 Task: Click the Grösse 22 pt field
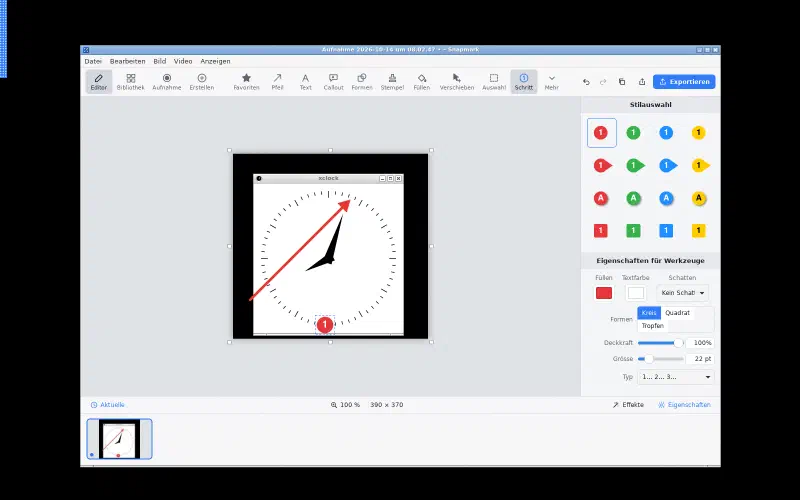click(700, 359)
